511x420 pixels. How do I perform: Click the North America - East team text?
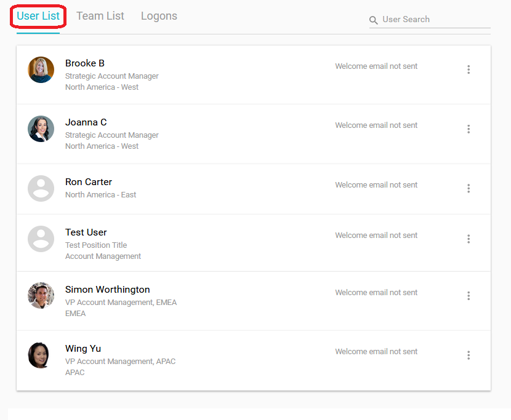[x=101, y=195]
